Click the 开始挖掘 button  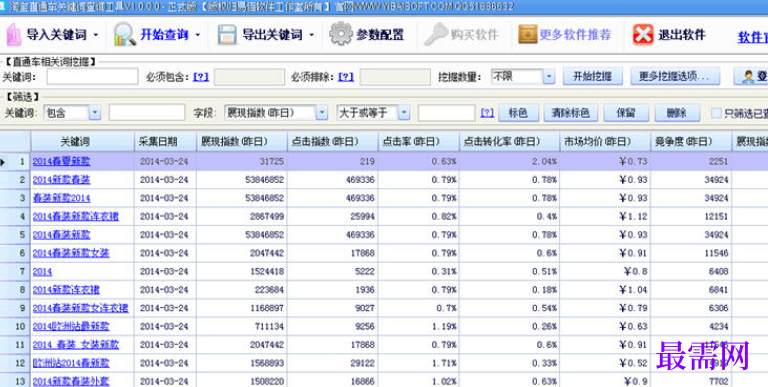tap(593, 76)
